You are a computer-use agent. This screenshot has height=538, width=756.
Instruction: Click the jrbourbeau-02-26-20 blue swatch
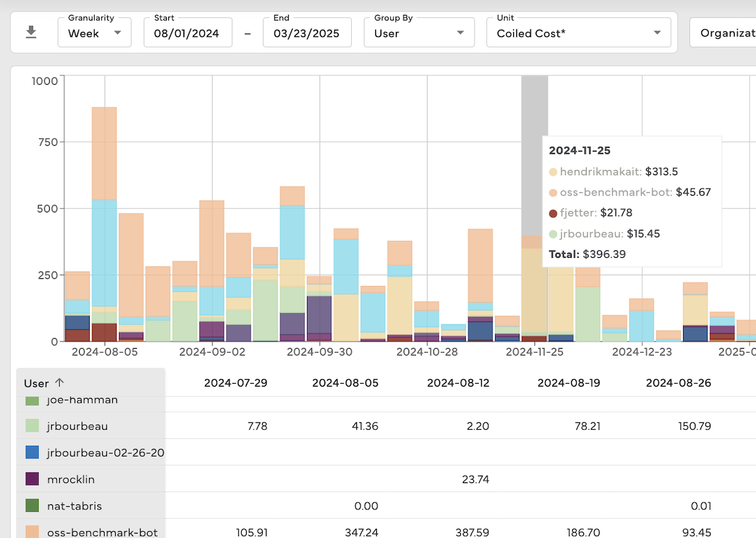click(32, 453)
